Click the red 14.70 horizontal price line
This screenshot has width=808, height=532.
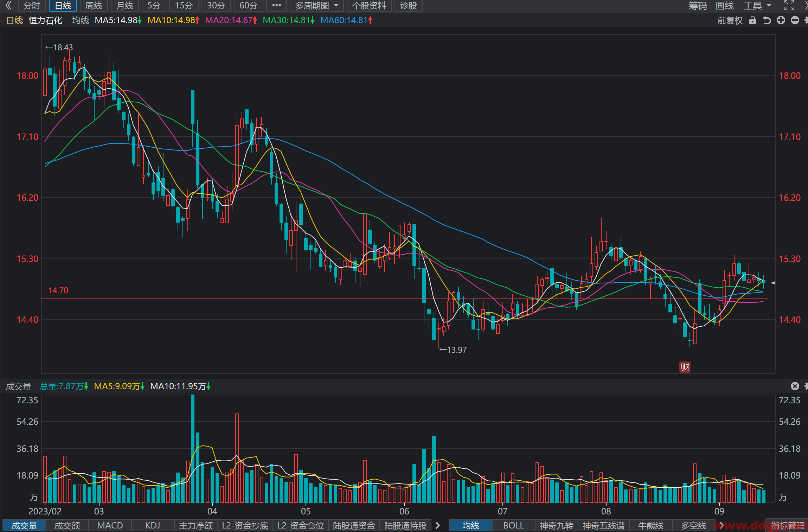point(405,299)
